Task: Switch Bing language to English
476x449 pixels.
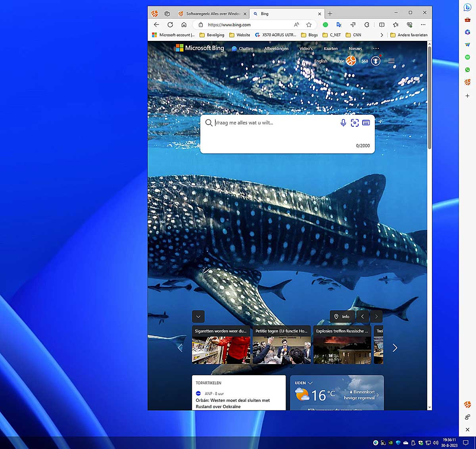Action: tap(321, 61)
